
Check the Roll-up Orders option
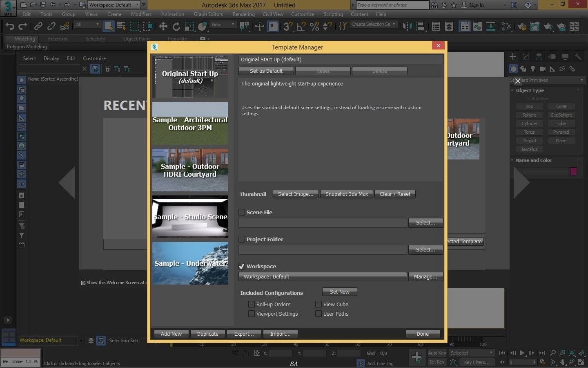pyautogui.click(x=252, y=304)
